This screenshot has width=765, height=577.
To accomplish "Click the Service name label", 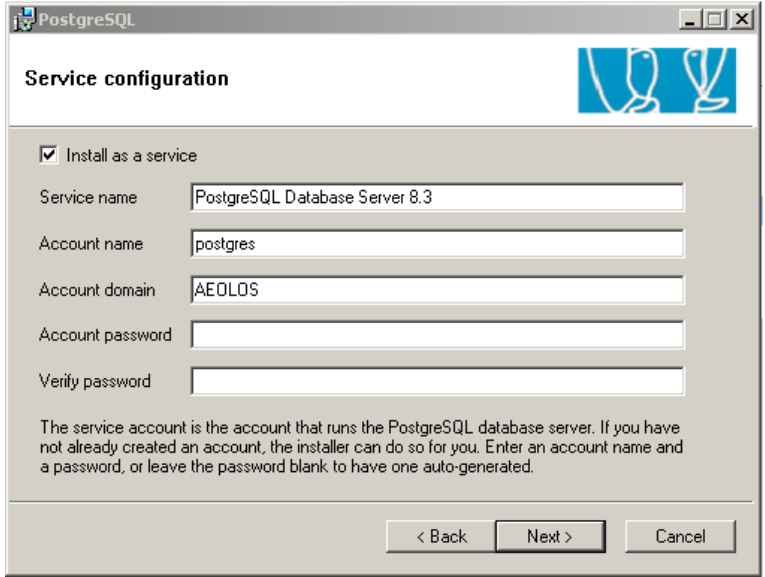I will point(88,198).
